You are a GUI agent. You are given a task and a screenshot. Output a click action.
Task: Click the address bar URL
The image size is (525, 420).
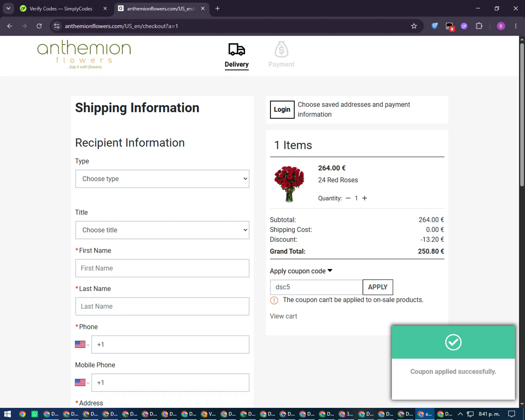(121, 26)
